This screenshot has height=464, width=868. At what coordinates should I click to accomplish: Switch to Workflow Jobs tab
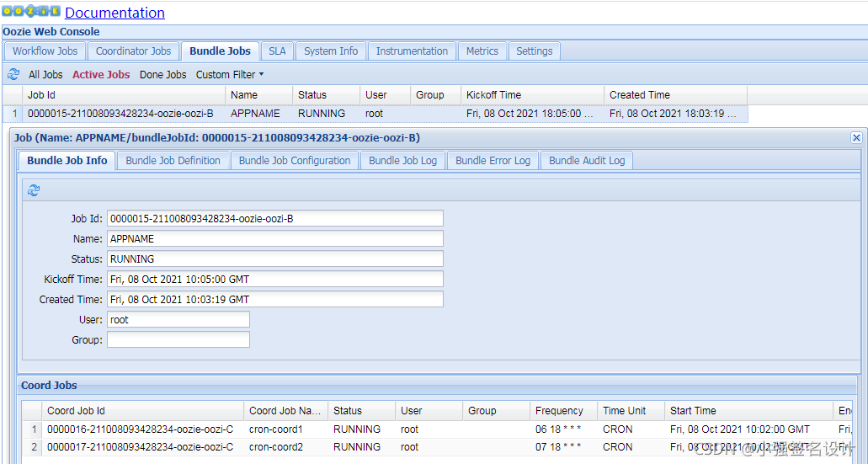click(x=45, y=51)
